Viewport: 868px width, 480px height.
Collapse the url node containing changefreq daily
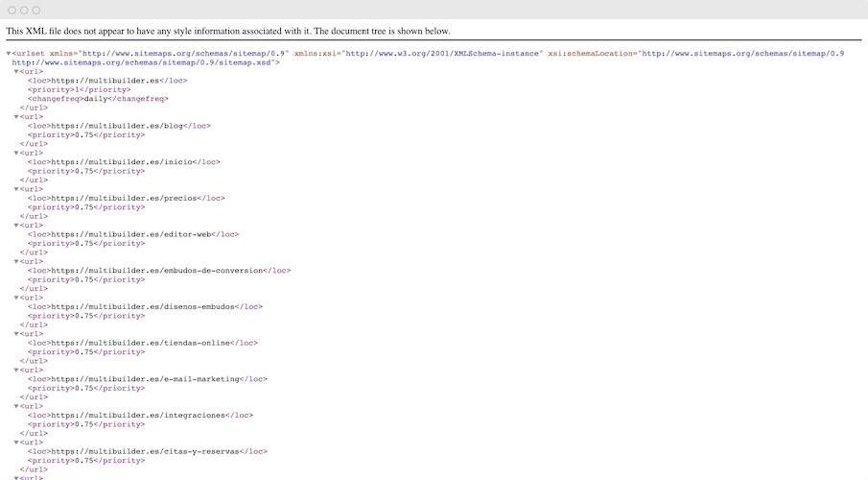[x=16, y=72]
